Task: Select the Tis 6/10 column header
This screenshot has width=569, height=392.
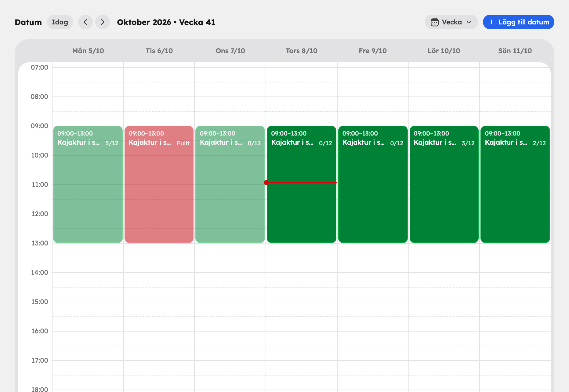Action: coord(159,51)
